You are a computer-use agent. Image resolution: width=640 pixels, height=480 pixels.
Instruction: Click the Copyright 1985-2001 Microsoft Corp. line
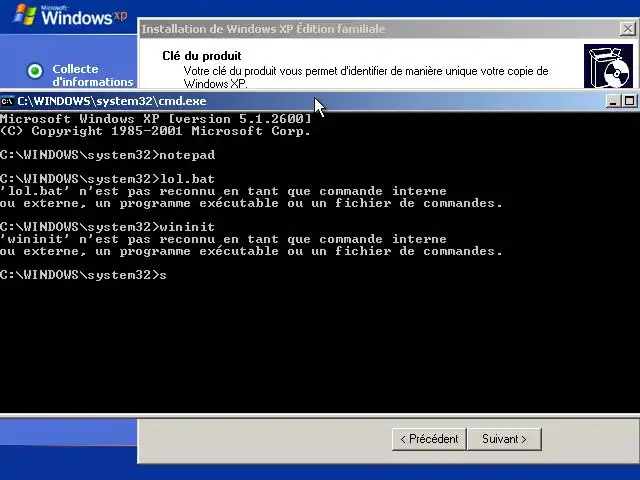[x=156, y=131]
